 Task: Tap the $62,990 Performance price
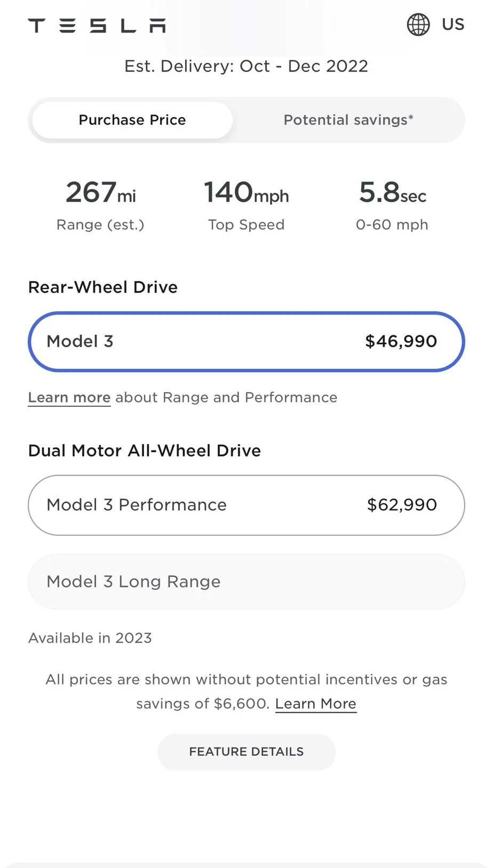tap(402, 505)
